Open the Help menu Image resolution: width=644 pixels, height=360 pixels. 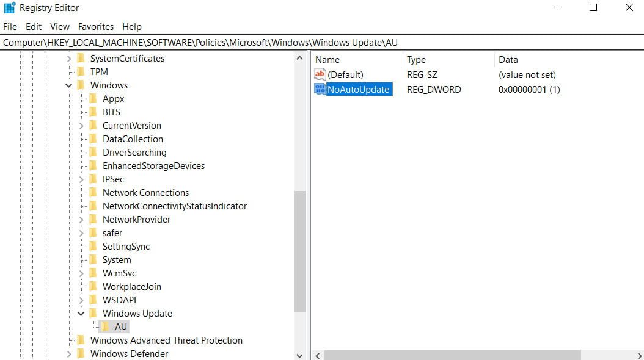pos(132,27)
